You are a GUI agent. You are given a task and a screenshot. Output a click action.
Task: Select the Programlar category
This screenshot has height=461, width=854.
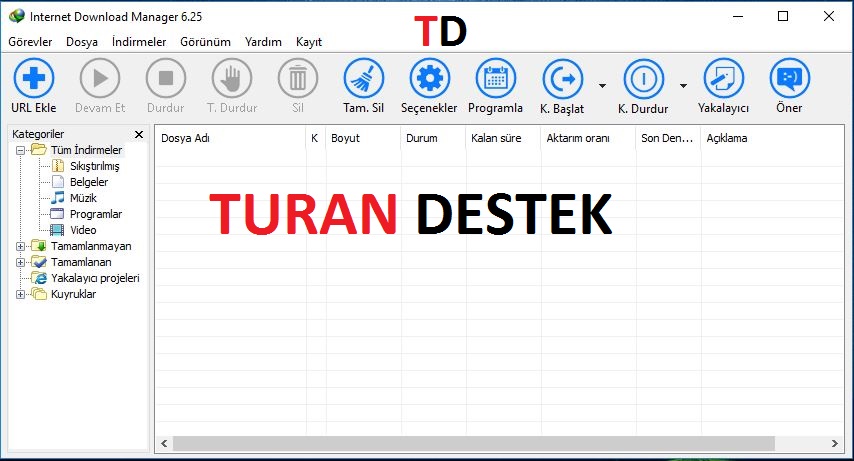pyautogui.click(x=96, y=214)
